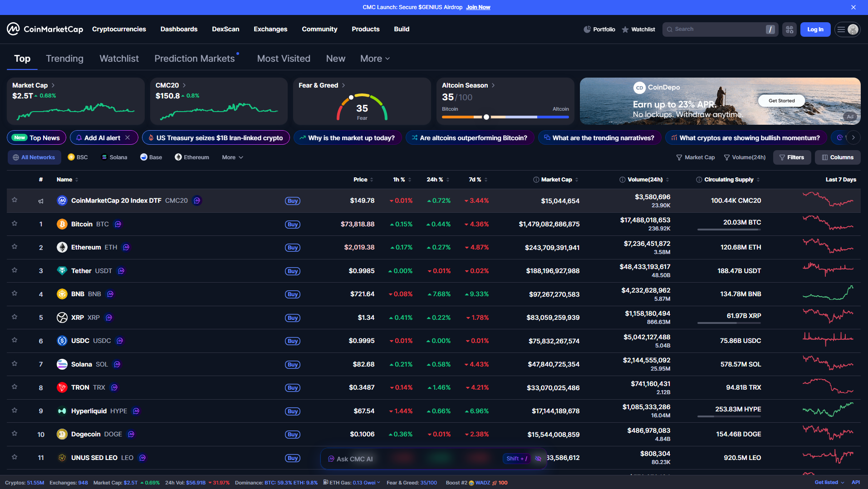The image size is (868, 489).
Task: Click the Join Now banner link
Action: click(478, 7)
